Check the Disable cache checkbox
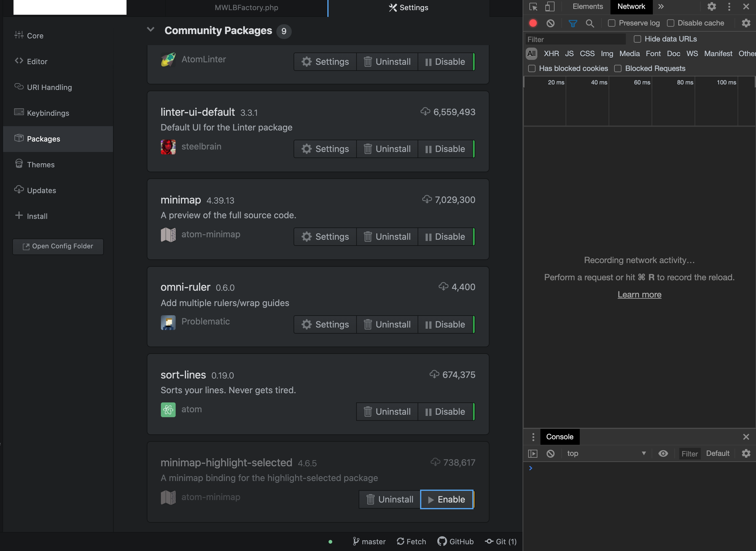The image size is (756, 551). click(x=671, y=23)
